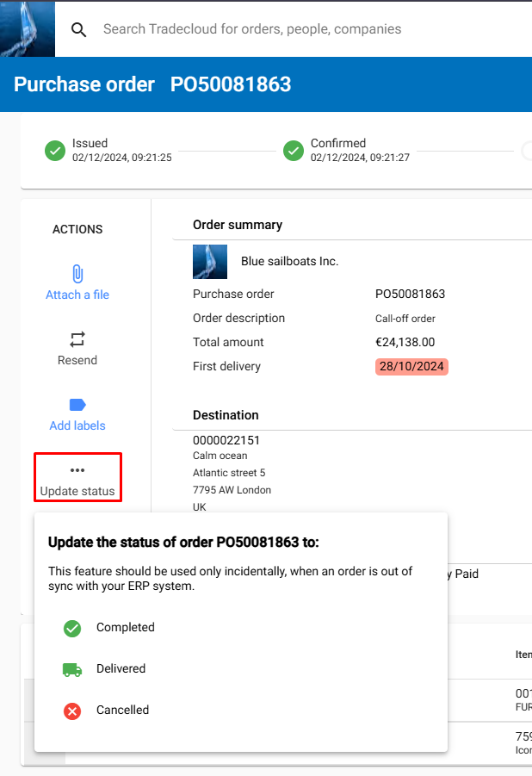Click the Add labels link

point(77,425)
